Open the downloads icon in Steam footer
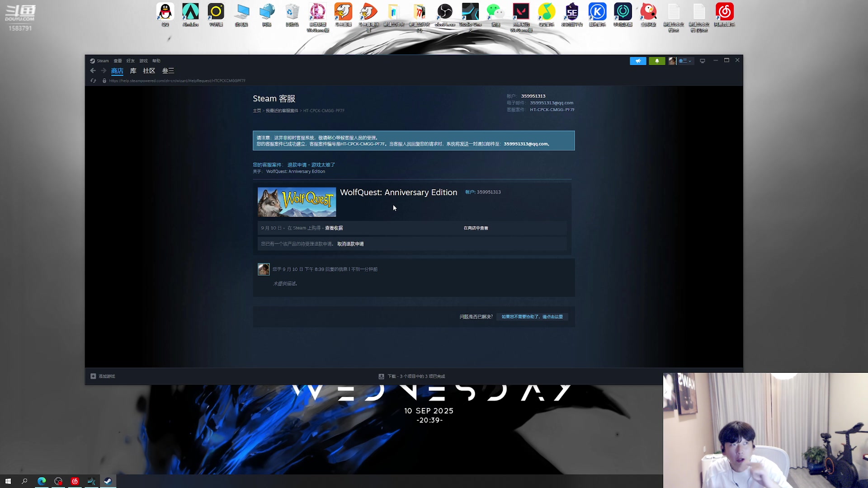 [x=381, y=376]
